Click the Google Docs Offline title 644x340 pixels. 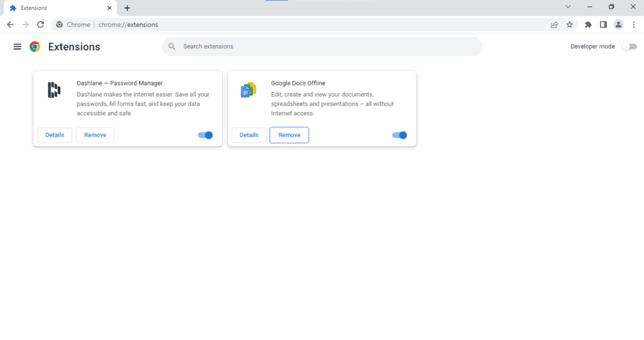pyautogui.click(x=297, y=83)
